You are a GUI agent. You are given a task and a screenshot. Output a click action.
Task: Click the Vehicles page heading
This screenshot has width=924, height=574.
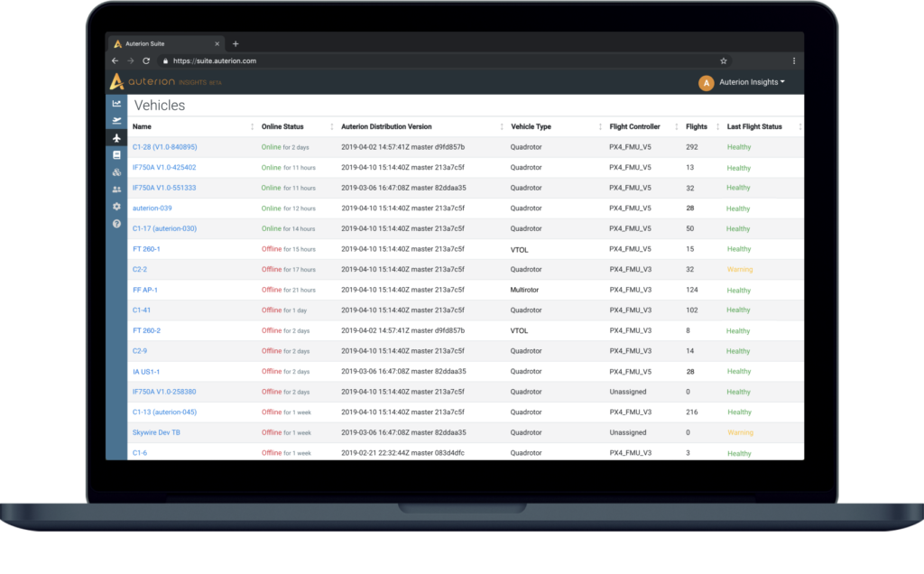[x=160, y=106]
